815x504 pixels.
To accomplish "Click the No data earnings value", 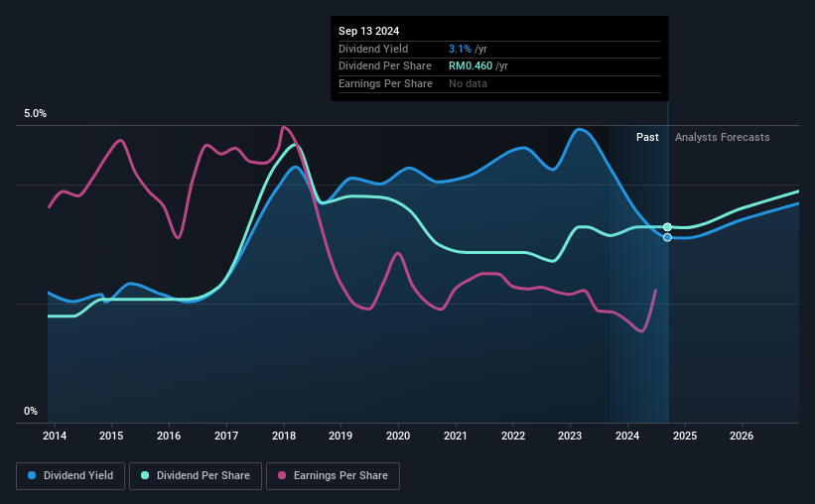I will point(468,83).
